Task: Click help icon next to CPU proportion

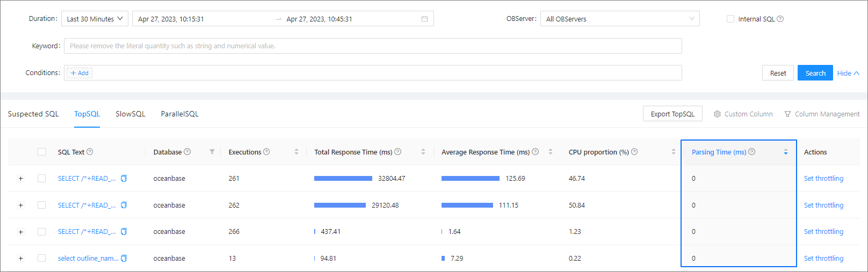Action: (634, 152)
